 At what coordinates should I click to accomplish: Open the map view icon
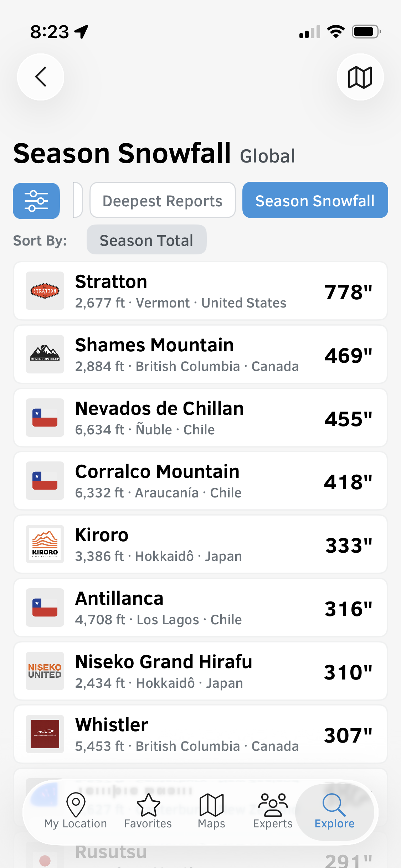(x=360, y=77)
